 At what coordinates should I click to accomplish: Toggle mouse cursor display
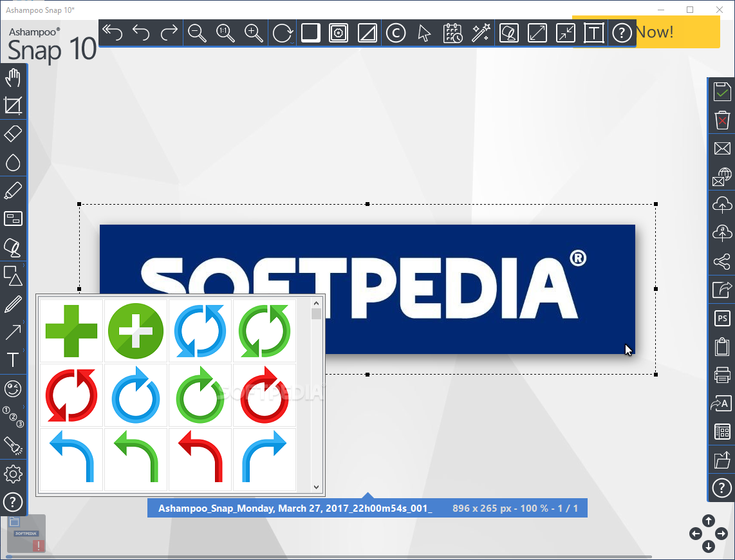click(424, 33)
